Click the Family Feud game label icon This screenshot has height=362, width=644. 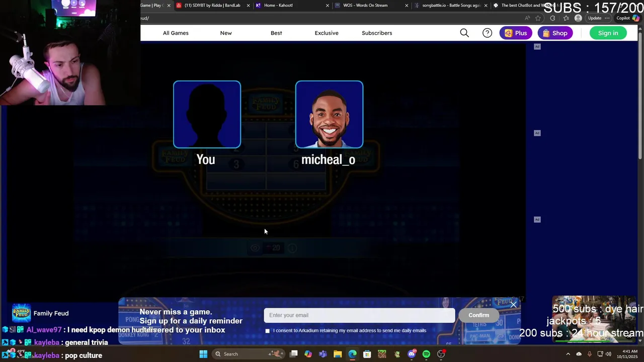pos(21,313)
